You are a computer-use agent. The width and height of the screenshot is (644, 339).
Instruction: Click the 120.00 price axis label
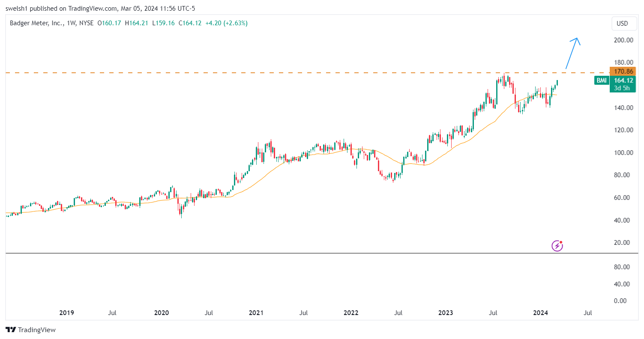click(623, 130)
